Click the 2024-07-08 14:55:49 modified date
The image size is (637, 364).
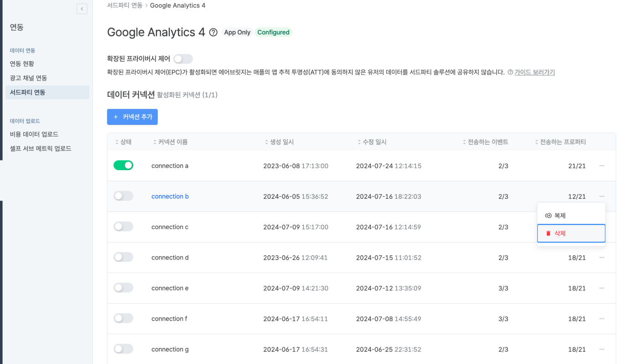point(389,318)
